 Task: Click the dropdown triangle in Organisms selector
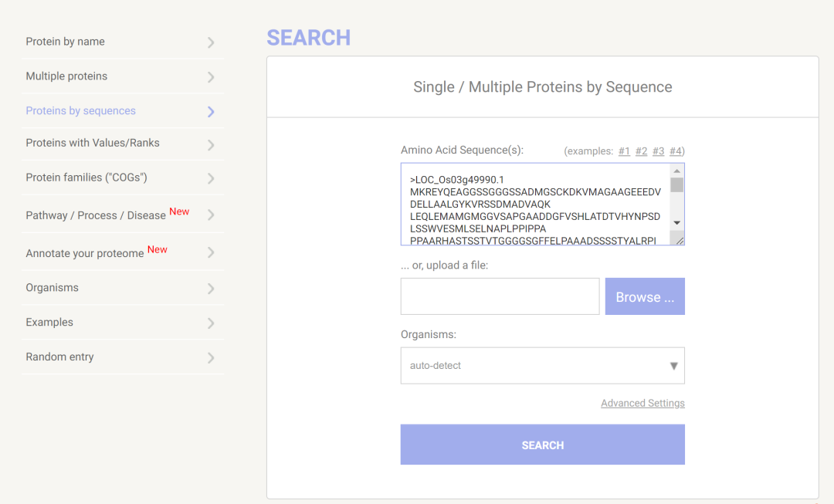point(674,366)
